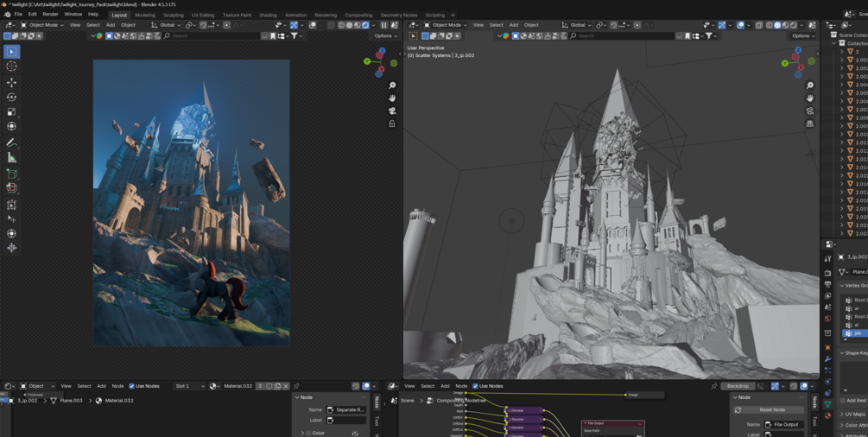Select the Cursor tool in left toolbar
Viewport: 868px width, 437px height.
pyautogui.click(x=11, y=66)
